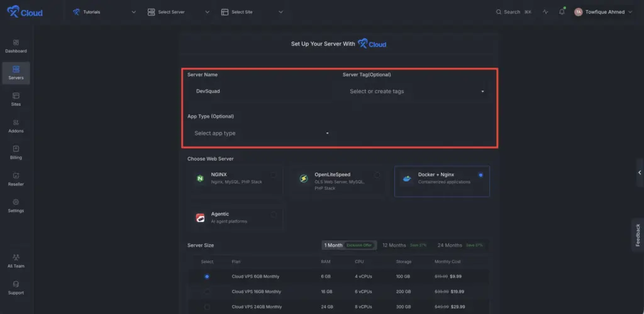Screen dimensions: 644x314
Task: Open All Team in the sidebar
Action: [16, 261]
